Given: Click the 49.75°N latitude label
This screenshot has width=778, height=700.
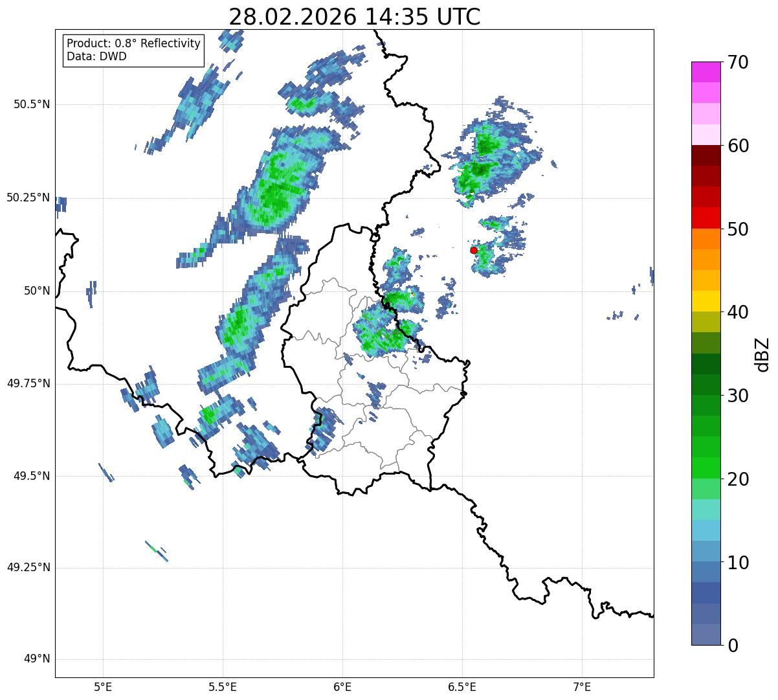Looking at the screenshot, I should (28, 383).
